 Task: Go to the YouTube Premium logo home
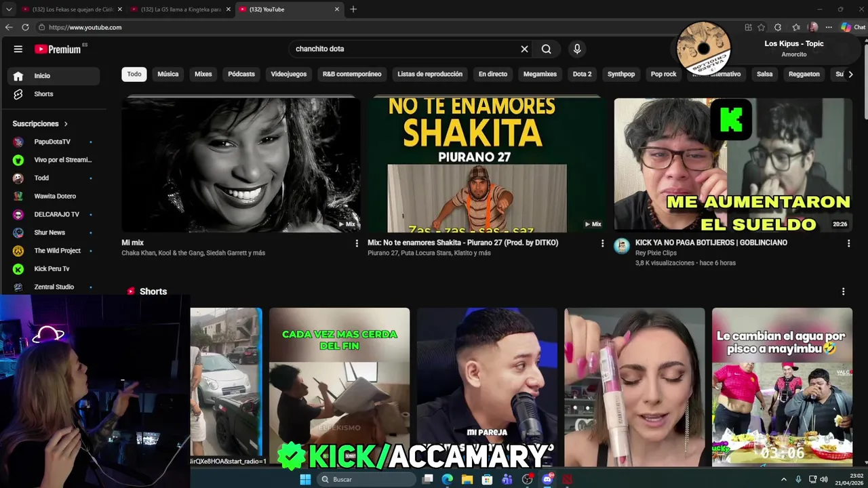point(58,49)
